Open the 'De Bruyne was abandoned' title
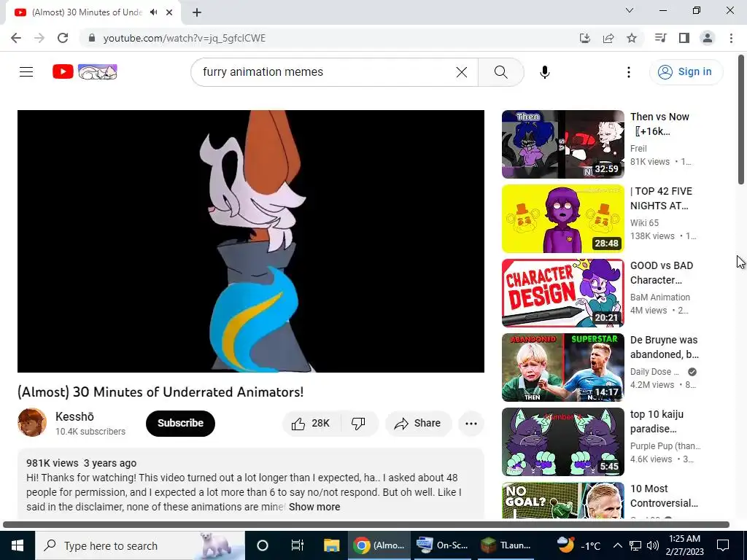This screenshot has height=560, width=747. (x=664, y=347)
